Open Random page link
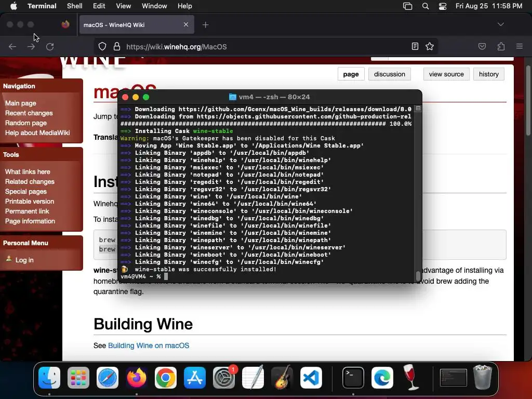The width and height of the screenshot is (532, 399). coord(26,123)
